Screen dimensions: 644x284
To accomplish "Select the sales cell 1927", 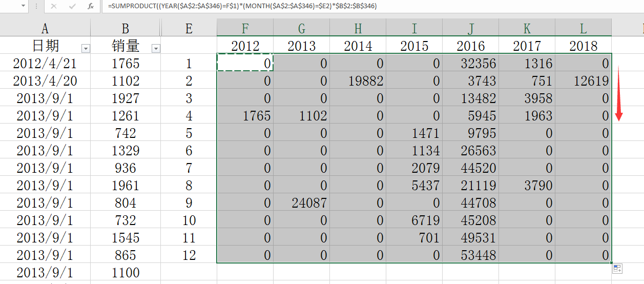I will point(126,98).
